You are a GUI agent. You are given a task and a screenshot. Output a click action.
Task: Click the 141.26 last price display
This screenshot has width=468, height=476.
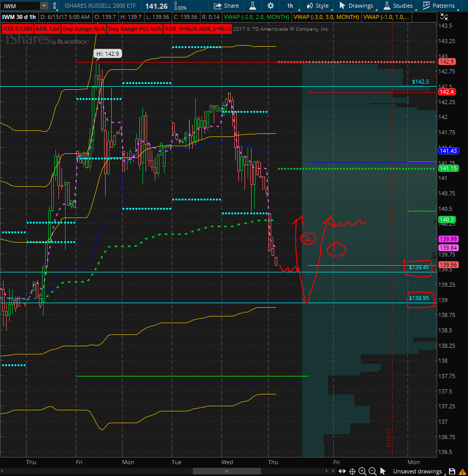tap(156, 6)
